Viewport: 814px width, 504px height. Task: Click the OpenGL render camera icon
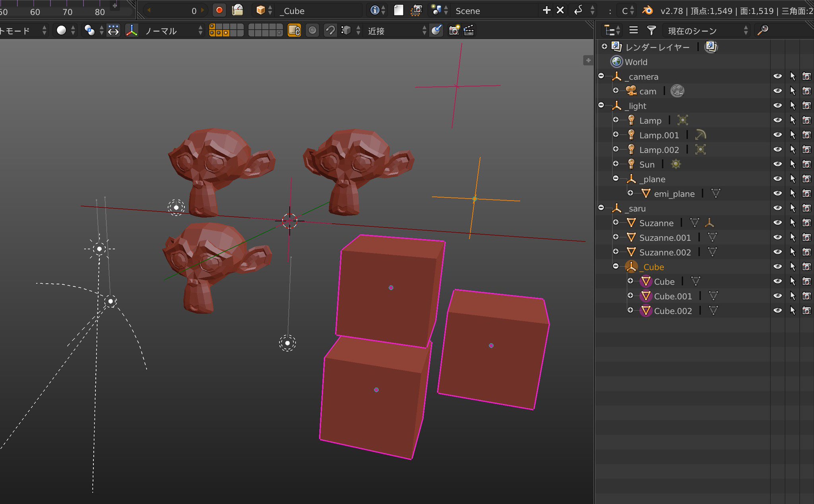click(x=454, y=30)
